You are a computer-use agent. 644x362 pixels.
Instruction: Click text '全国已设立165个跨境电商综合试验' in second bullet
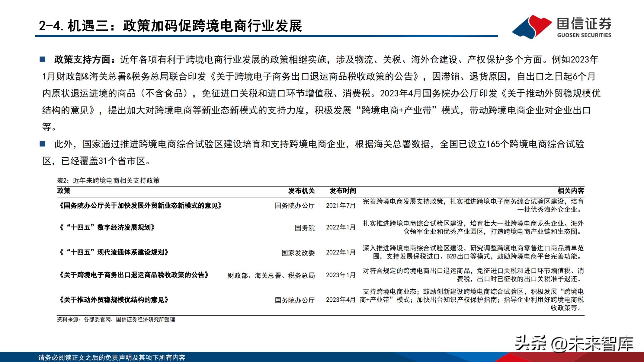[512, 144]
